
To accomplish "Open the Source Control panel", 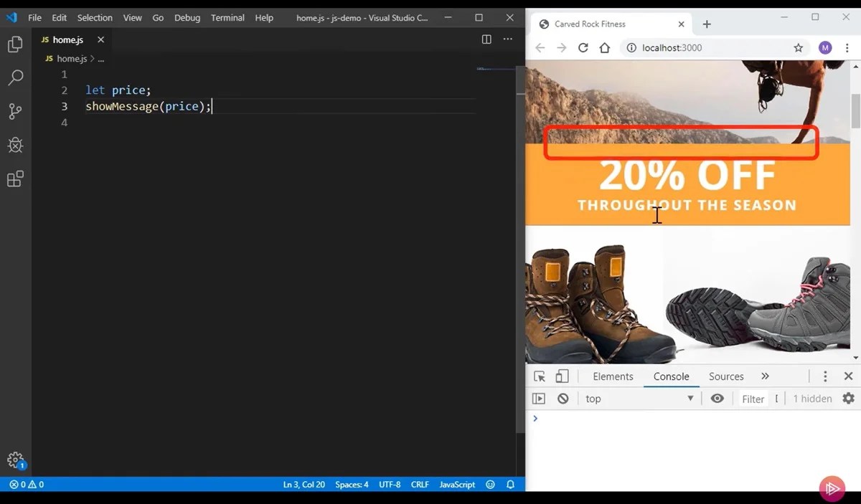I will (15, 111).
